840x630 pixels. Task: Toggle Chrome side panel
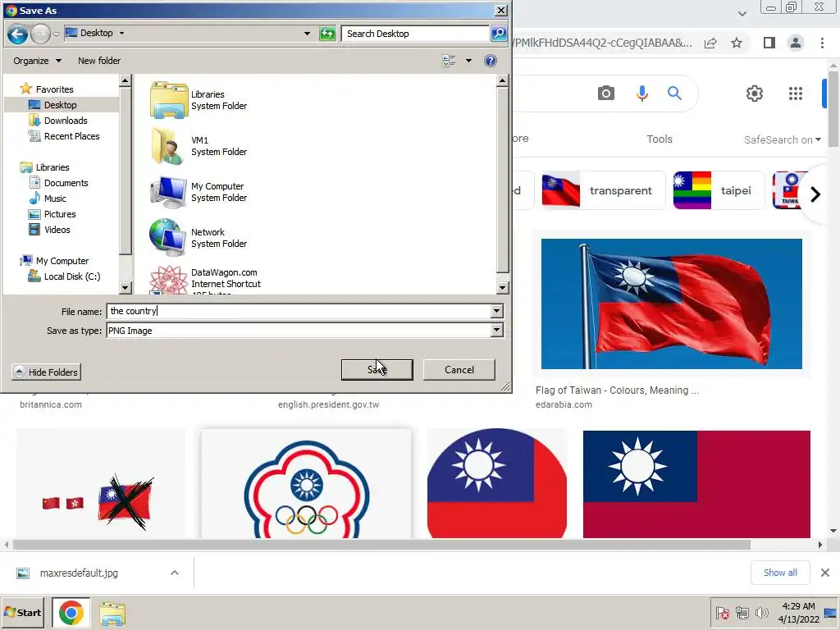769,43
